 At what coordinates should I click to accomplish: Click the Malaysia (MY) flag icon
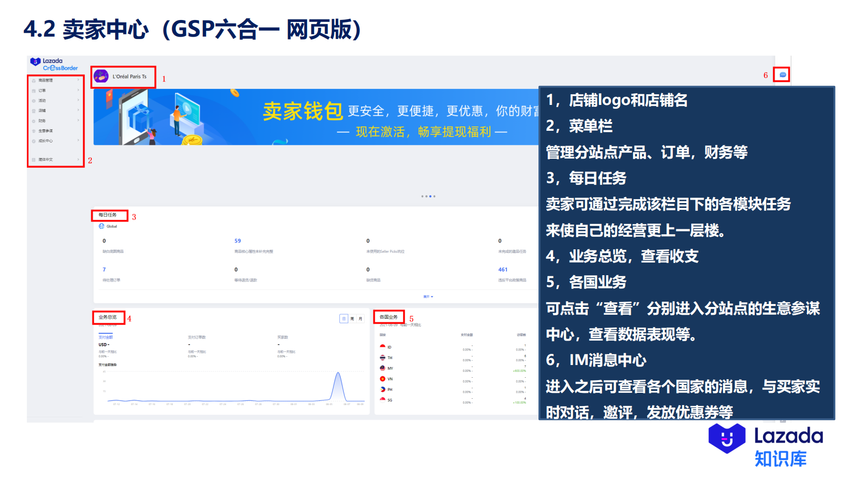point(382,368)
